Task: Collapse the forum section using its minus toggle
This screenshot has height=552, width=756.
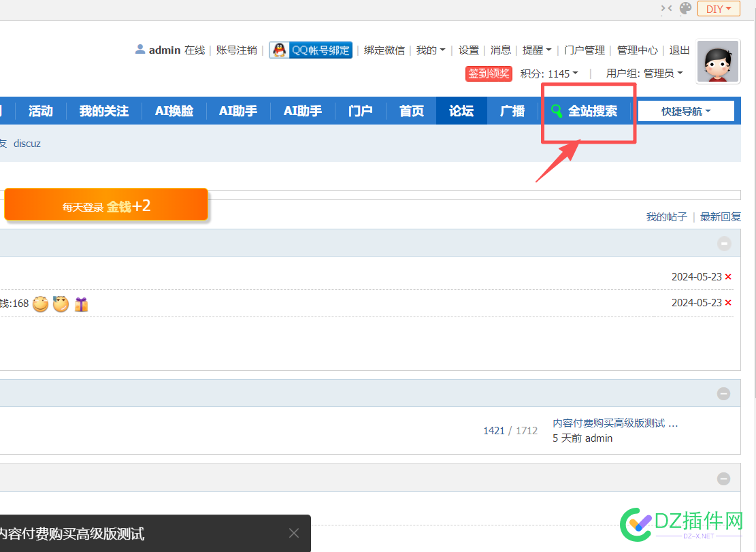Action: [723, 393]
